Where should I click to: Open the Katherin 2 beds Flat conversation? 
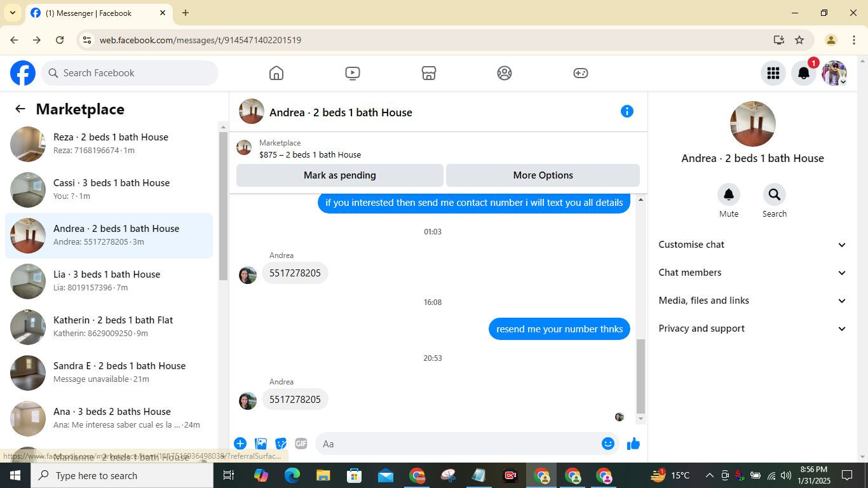click(x=109, y=327)
